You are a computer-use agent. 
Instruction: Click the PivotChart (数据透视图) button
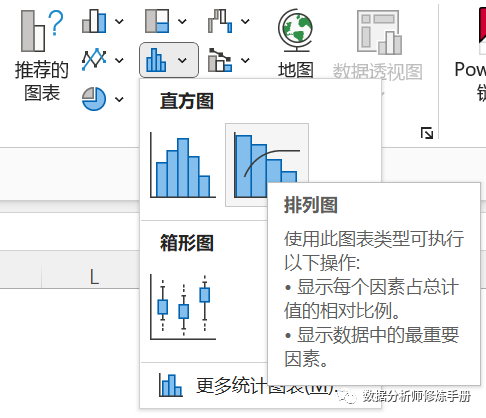378,45
